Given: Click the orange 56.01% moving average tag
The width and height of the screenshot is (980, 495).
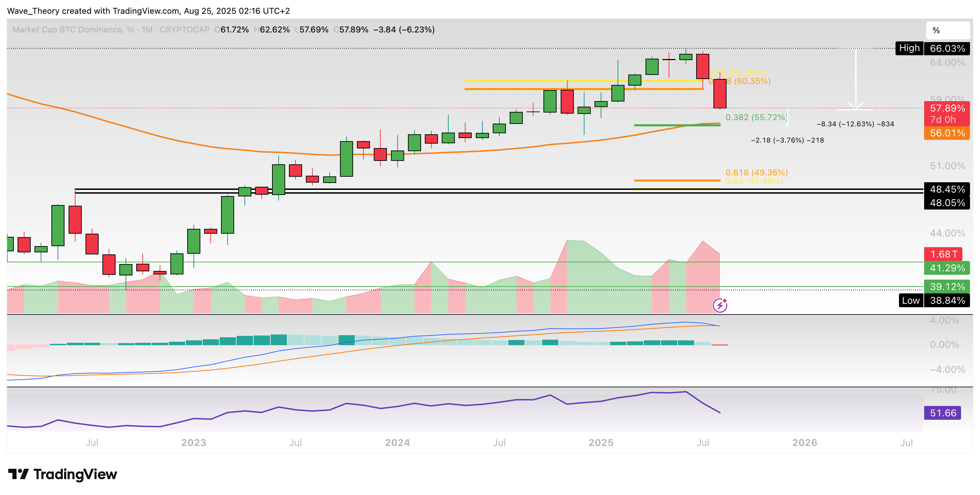Looking at the screenshot, I should [947, 133].
